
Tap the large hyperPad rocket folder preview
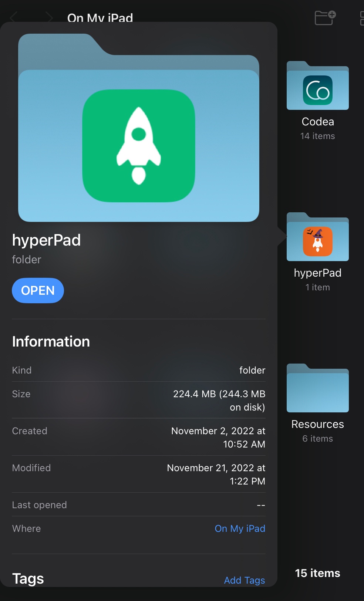point(139,128)
